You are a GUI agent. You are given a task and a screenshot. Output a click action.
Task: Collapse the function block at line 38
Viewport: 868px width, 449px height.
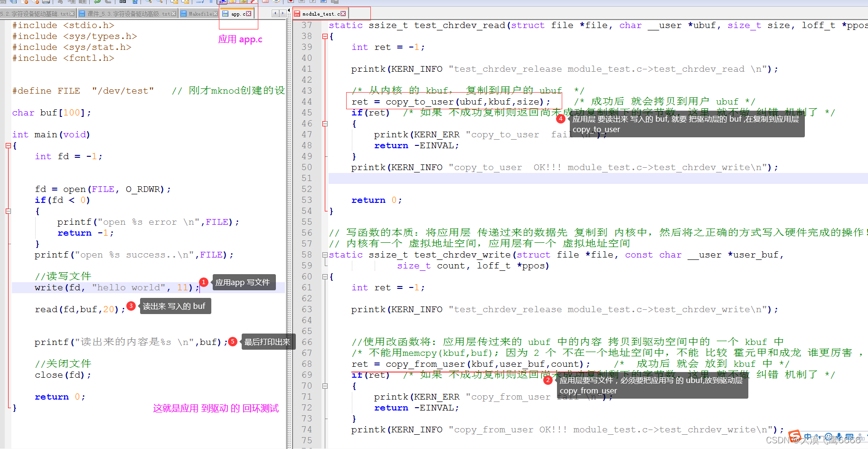(x=324, y=36)
